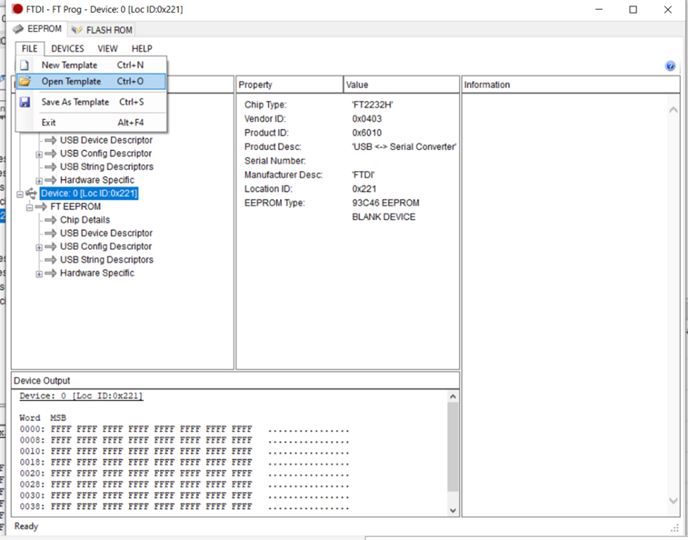This screenshot has width=688, height=540.
Task: Click arrow icon beside Chip Details
Action: (50, 220)
